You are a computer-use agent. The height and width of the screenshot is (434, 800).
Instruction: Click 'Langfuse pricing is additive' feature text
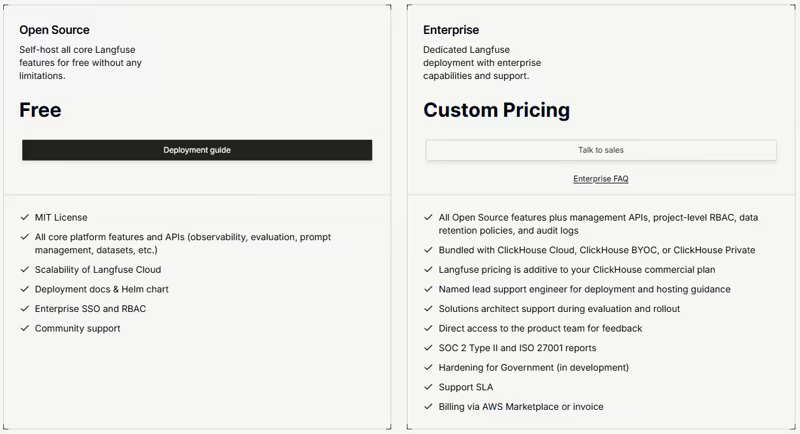(x=577, y=269)
